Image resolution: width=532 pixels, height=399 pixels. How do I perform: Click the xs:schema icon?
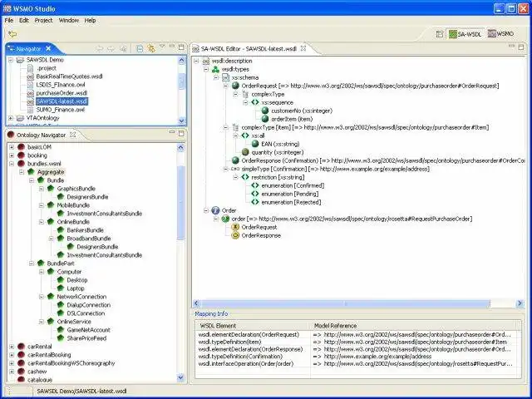226,77
